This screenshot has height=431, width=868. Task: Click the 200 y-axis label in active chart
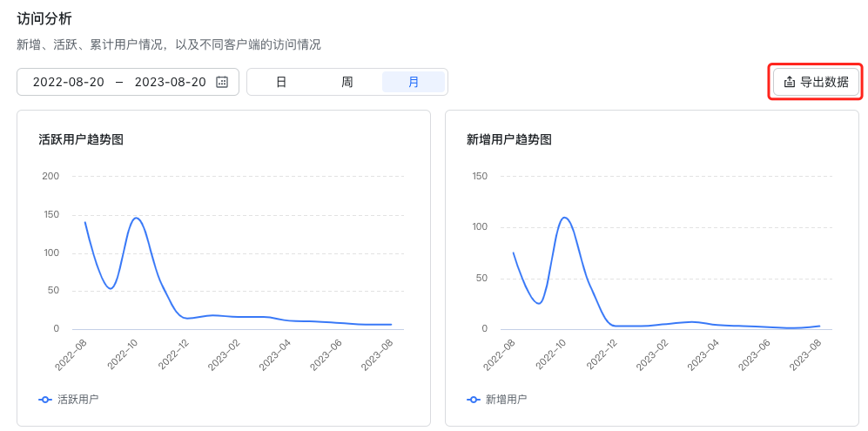click(50, 176)
